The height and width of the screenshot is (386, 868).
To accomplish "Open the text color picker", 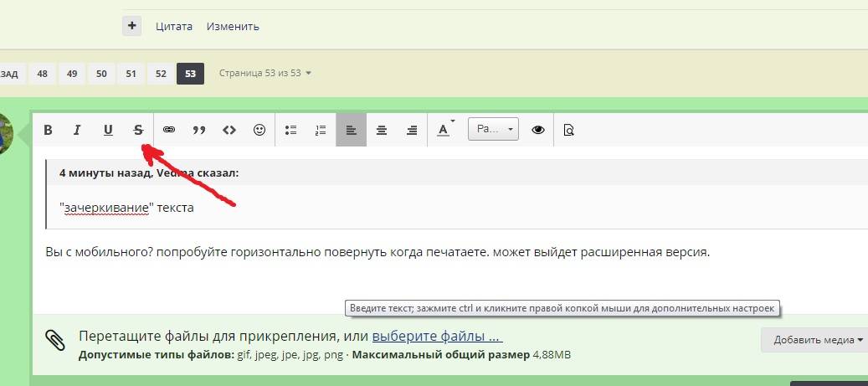I will point(444,130).
